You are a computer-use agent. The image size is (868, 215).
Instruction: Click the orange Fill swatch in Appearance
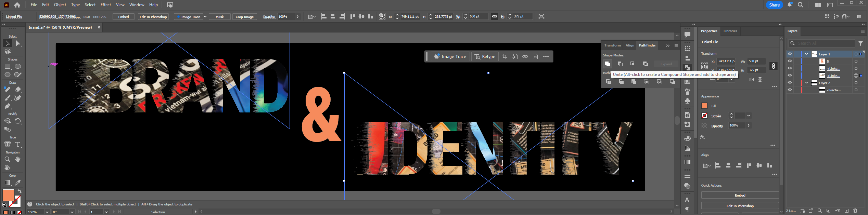click(x=704, y=106)
